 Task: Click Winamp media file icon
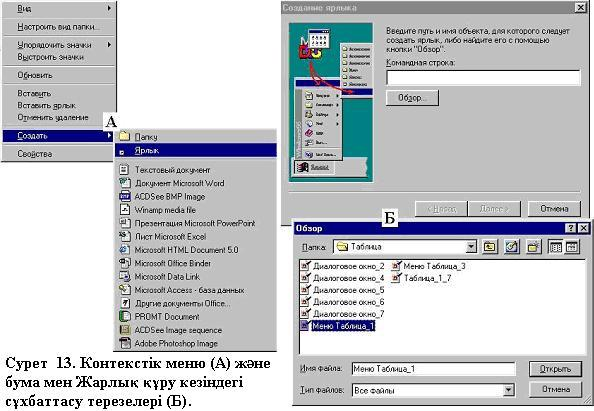pyautogui.click(x=125, y=209)
